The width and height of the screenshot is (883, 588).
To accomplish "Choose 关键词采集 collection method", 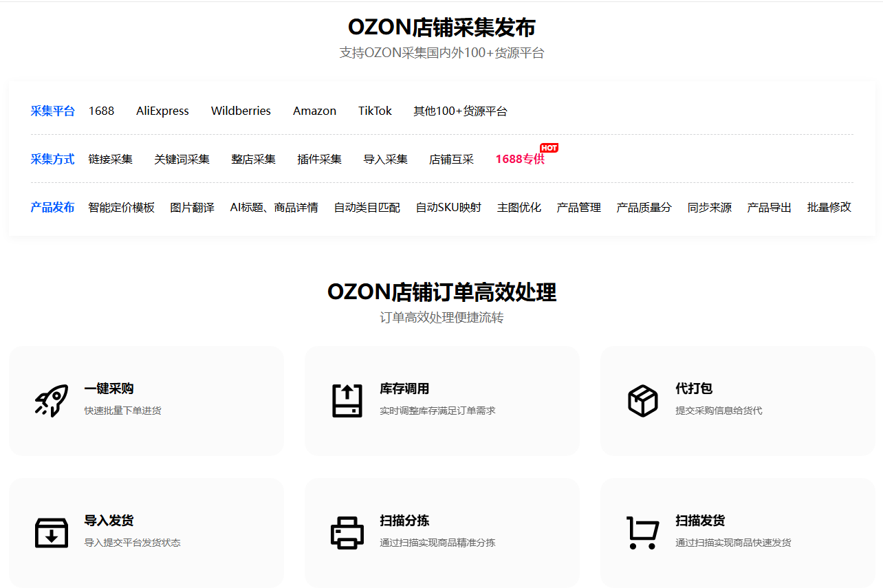I will [182, 160].
